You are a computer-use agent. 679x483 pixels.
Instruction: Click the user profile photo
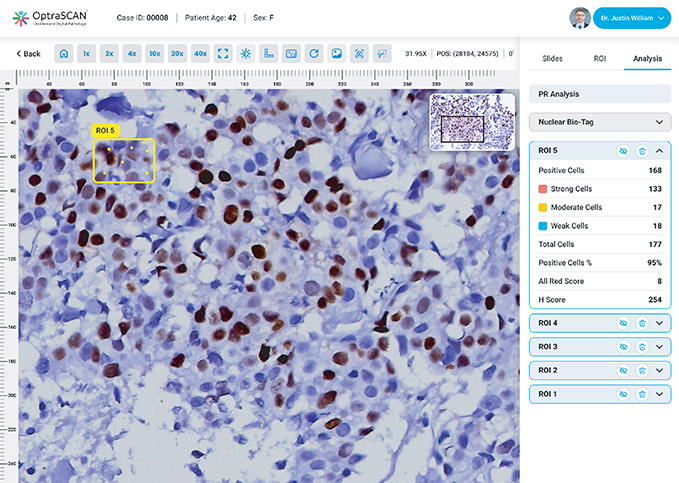pos(580,18)
